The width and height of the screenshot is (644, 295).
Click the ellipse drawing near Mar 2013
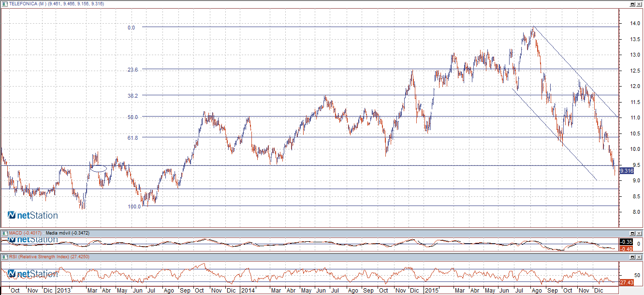99,168
